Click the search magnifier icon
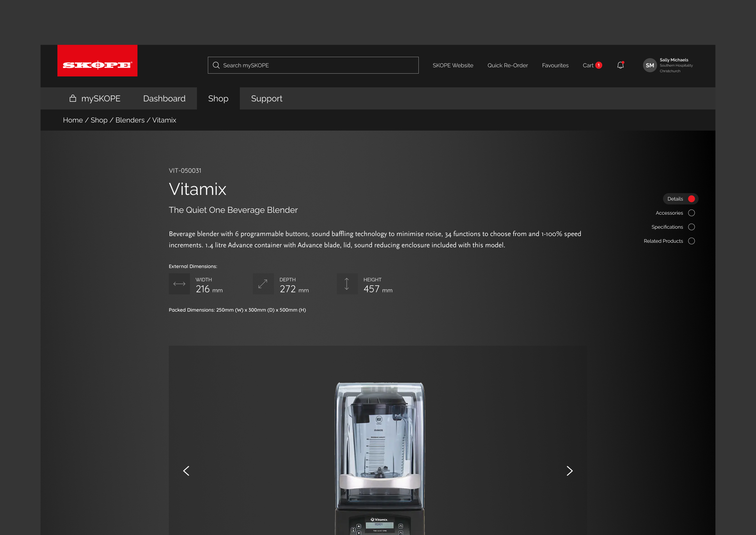Image resolution: width=756 pixels, height=535 pixels. tap(216, 65)
